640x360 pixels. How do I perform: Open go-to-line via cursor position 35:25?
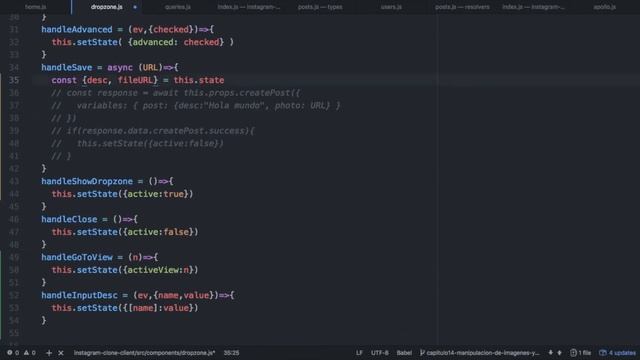click(231, 353)
